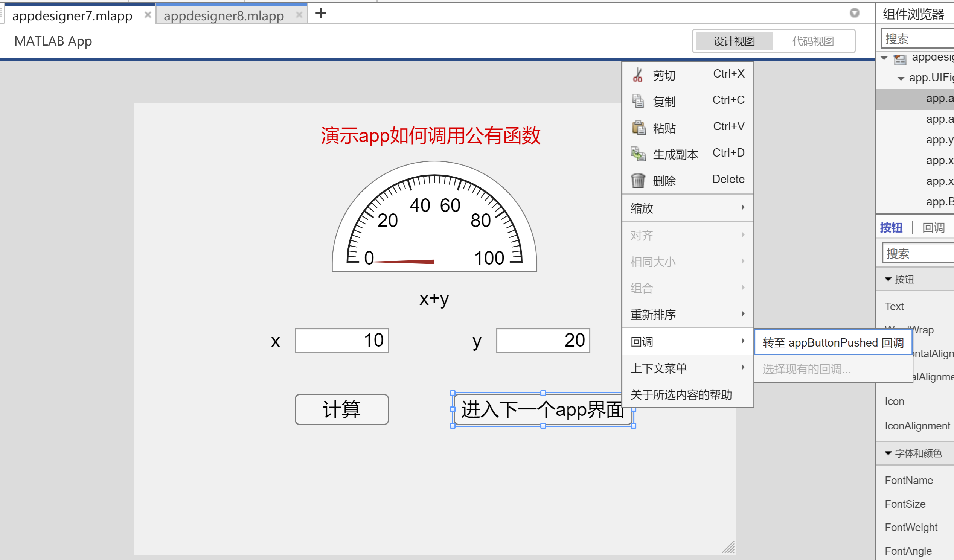Screen dimensions: 954x560
Task: Close the appdesigner7.mlapp tab
Action: [148, 15]
